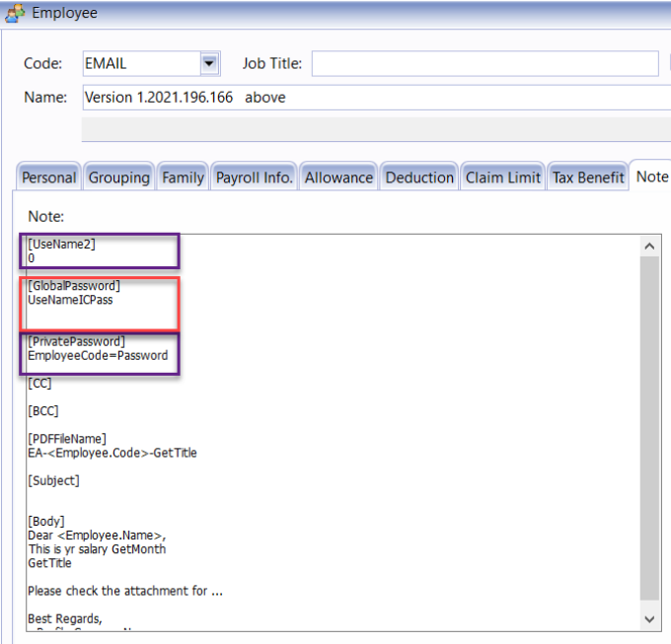Click the [CC] line in note

(39, 384)
